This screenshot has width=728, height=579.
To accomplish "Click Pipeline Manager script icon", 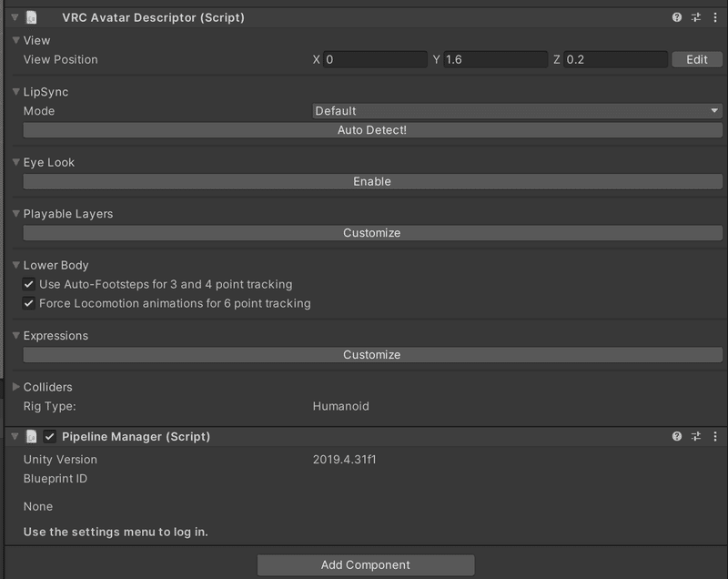I will click(31, 436).
